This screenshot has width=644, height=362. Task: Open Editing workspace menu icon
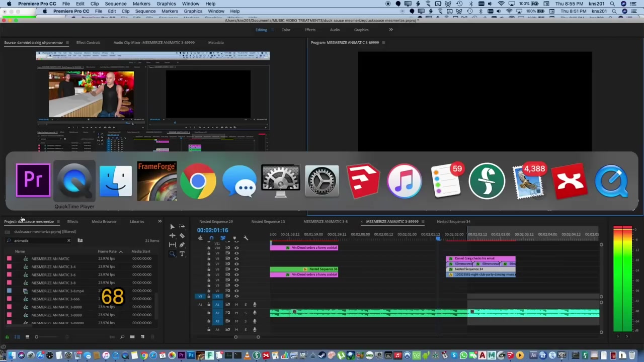[273, 30]
